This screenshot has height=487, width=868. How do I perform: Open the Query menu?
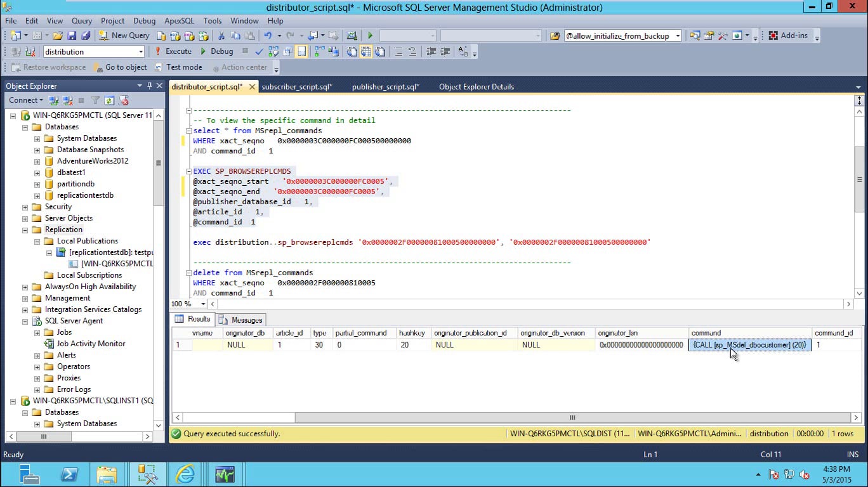click(x=82, y=21)
